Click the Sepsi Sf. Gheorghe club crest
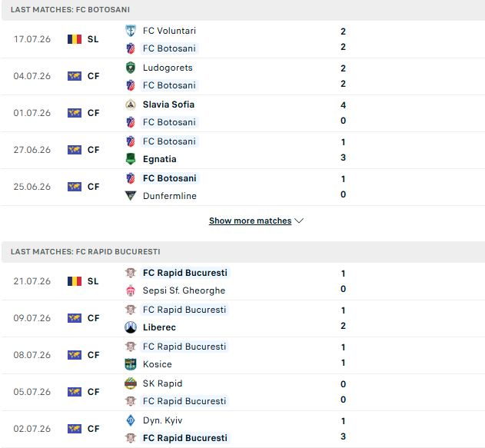 131,290
